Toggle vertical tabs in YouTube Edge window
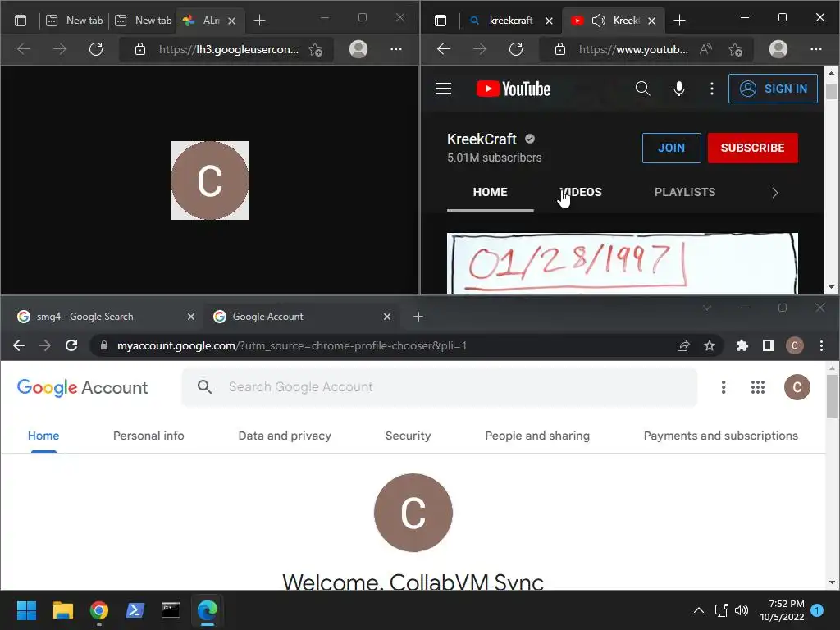The height and width of the screenshot is (630, 840). click(x=441, y=21)
